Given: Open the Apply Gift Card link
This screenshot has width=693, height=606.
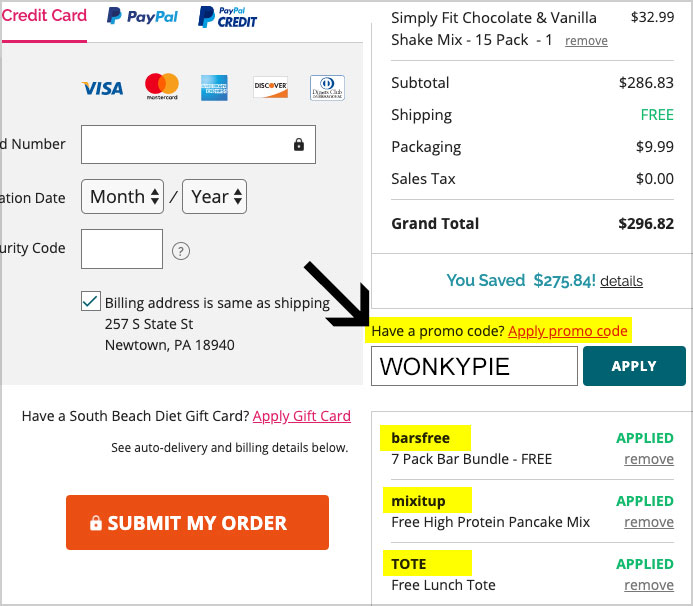Looking at the screenshot, I should click(x=302, y=416).
